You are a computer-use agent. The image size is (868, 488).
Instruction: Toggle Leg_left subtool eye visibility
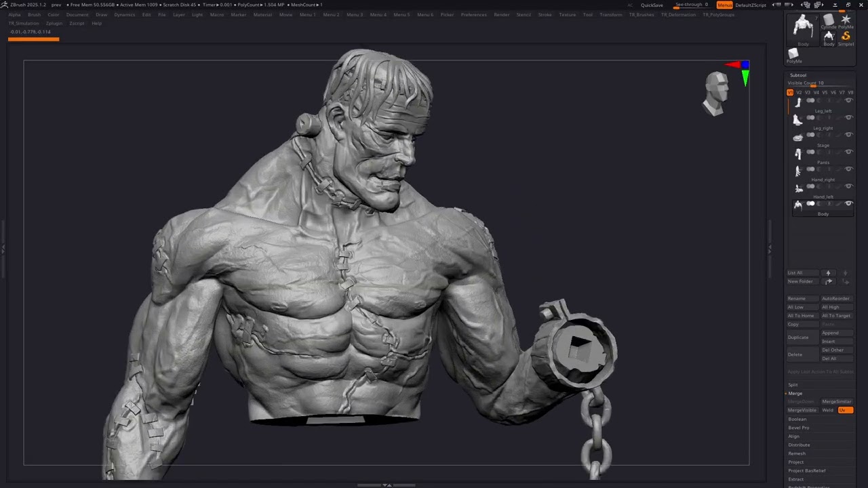848,100
